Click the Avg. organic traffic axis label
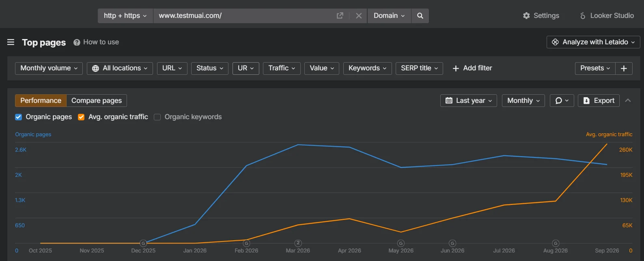This screenshot has width=644, height=261. pyautogui.click(x=609, y=134)
